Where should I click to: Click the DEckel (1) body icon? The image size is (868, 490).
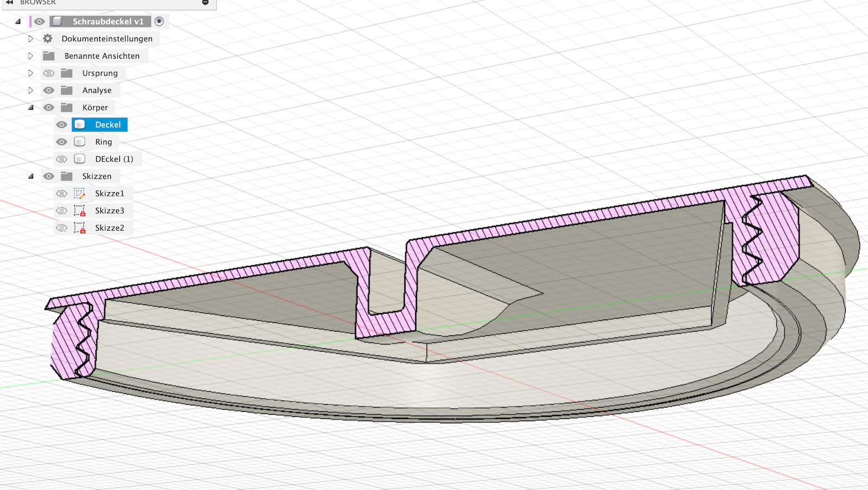click(x=80, y=159)
